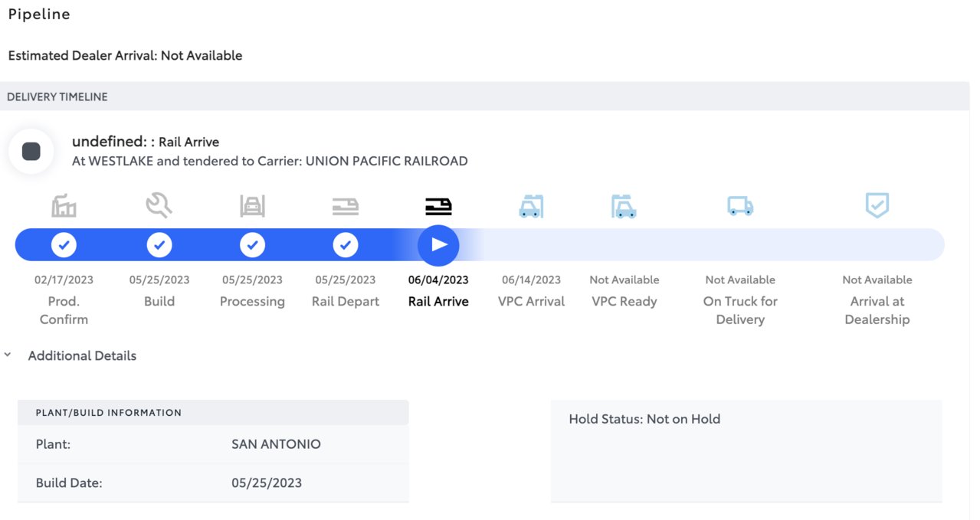The height and width of the screenshot is (520, 980).
Task: Click the bold Rail Arrive stage label
Action: tap(438, 301)
